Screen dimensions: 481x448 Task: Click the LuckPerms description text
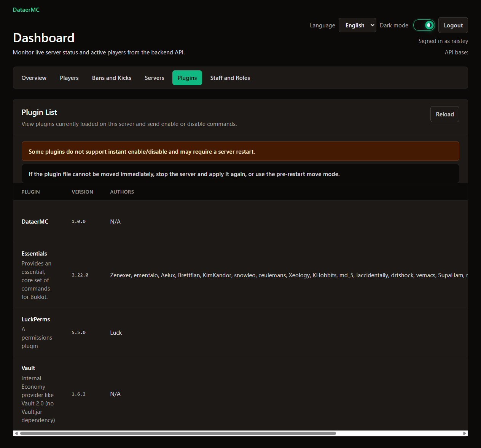point(37,338)
